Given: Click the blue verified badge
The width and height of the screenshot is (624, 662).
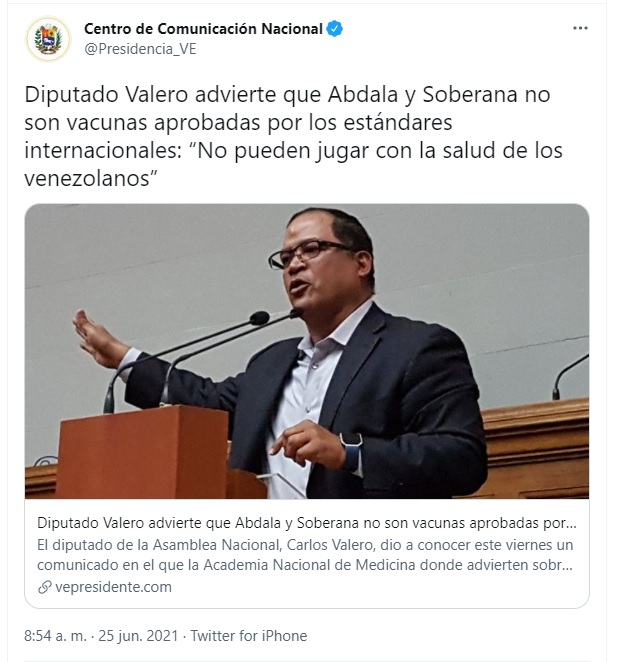Looking at the screenshot, I should pos(335,29).
